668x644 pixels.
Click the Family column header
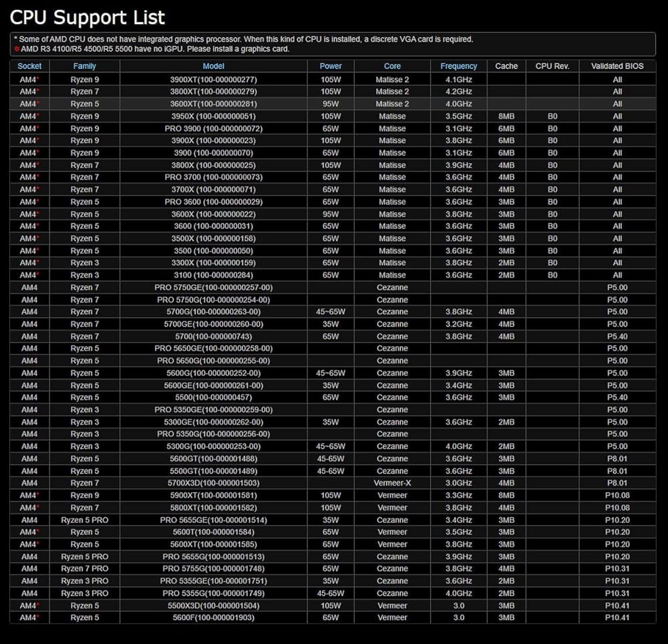[x=84, y=66]
